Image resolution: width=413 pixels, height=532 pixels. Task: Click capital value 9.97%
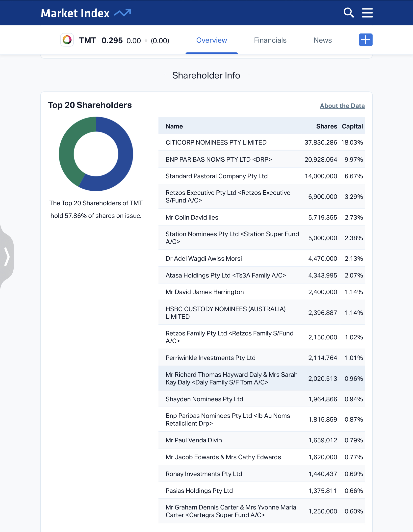click(x=354, y=160)
